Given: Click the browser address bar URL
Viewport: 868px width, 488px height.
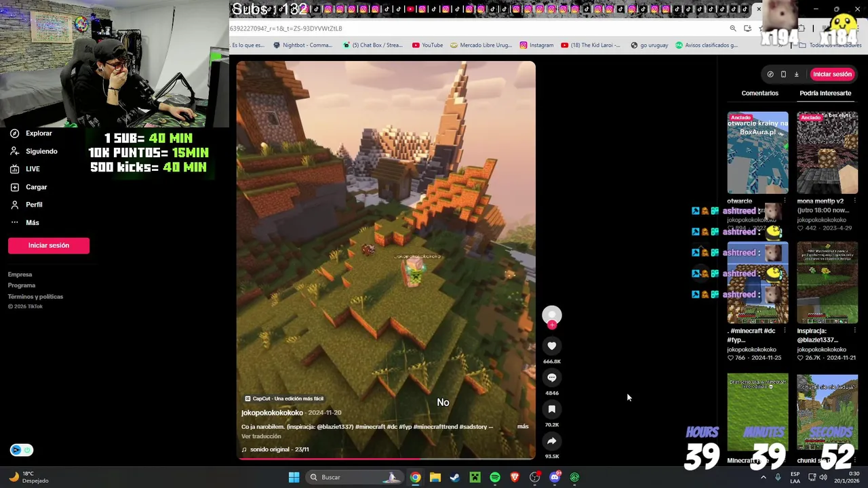Looking at the screenshot, I should tap(285, 28).
